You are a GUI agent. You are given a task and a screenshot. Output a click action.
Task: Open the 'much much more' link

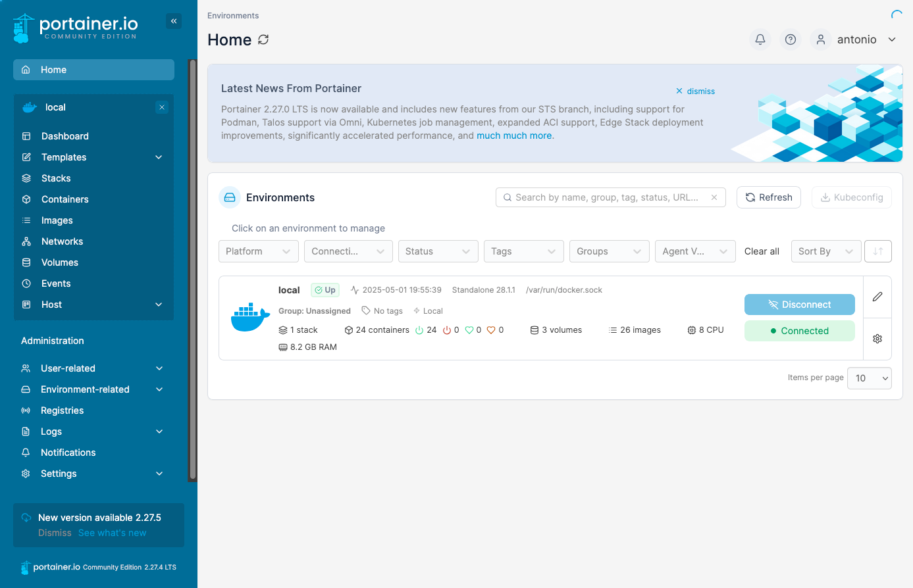(x=514, y=135)
